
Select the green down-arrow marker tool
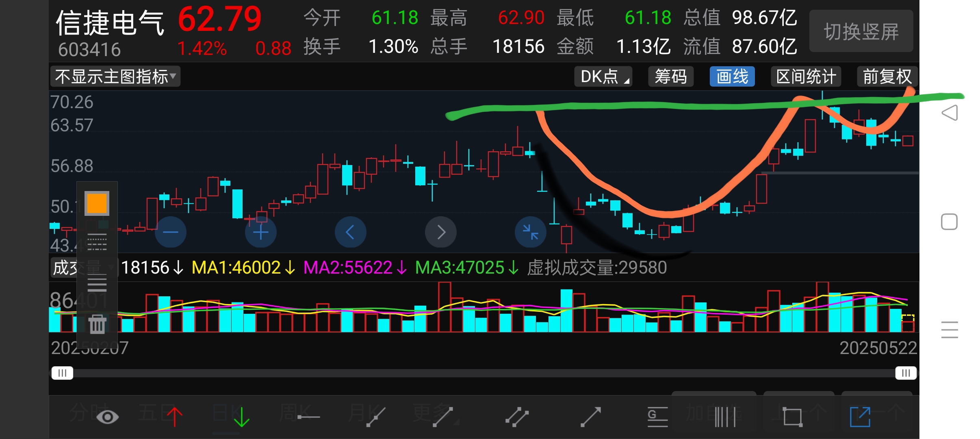(x=241, y=417)
